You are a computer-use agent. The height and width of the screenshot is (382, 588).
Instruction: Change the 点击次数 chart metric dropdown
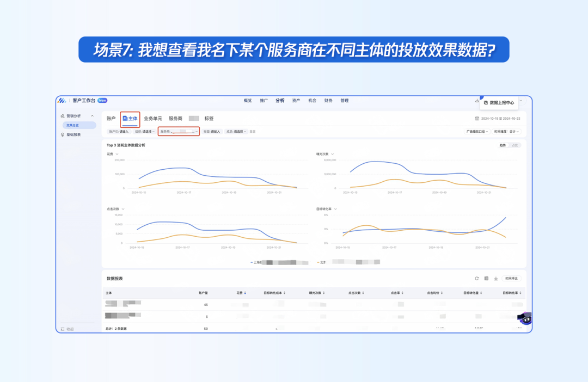[x=116, y=209]
